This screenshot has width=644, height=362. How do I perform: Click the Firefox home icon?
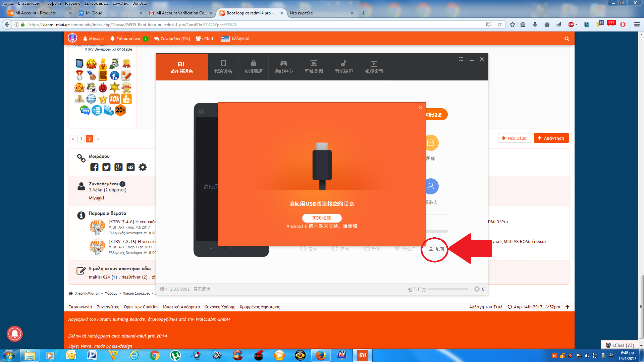click(547, 24)
